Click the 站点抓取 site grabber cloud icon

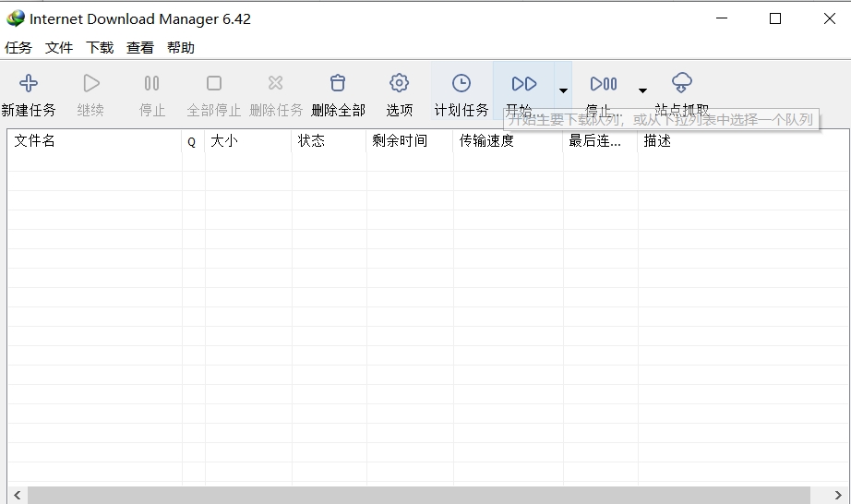point(682,83)
